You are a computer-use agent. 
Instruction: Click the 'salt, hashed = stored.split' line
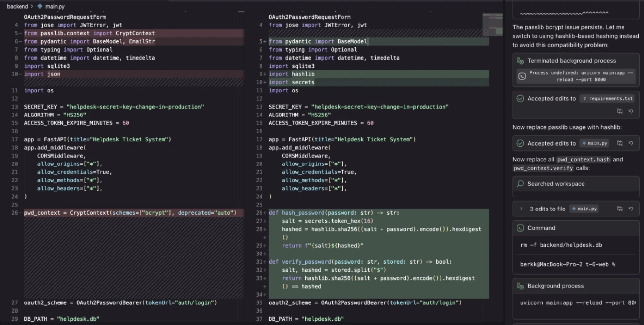[334, 270]
